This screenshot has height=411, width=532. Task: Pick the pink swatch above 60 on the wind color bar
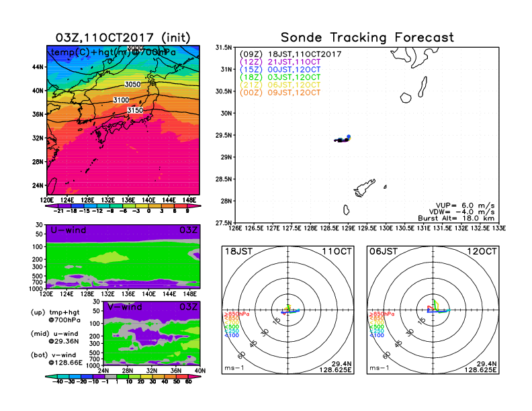[195, 377]
